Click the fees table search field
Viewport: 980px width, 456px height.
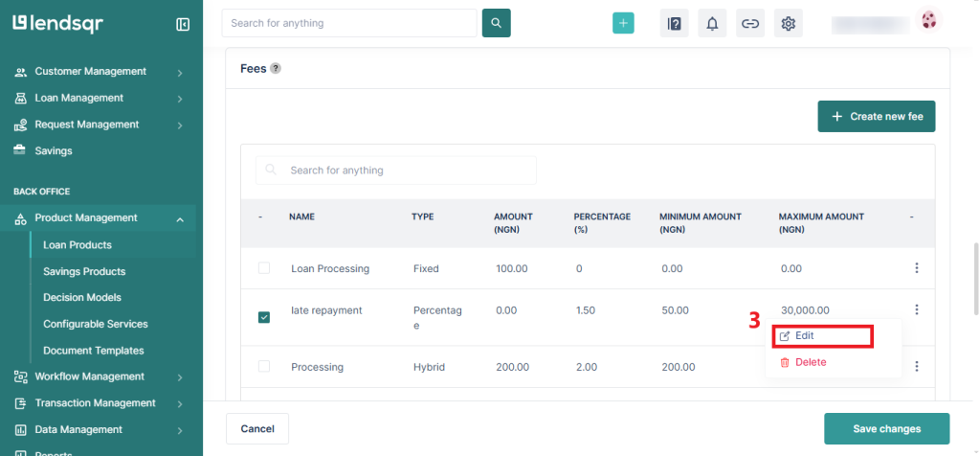click(x=396, y=171)
